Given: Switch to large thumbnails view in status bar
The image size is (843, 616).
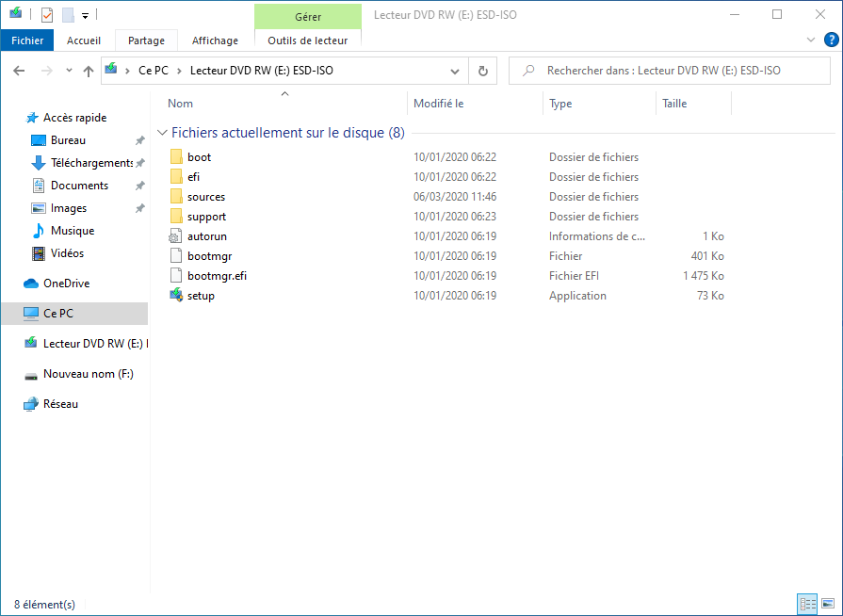Looking at the screenshot, I should (x=829, y=604).
